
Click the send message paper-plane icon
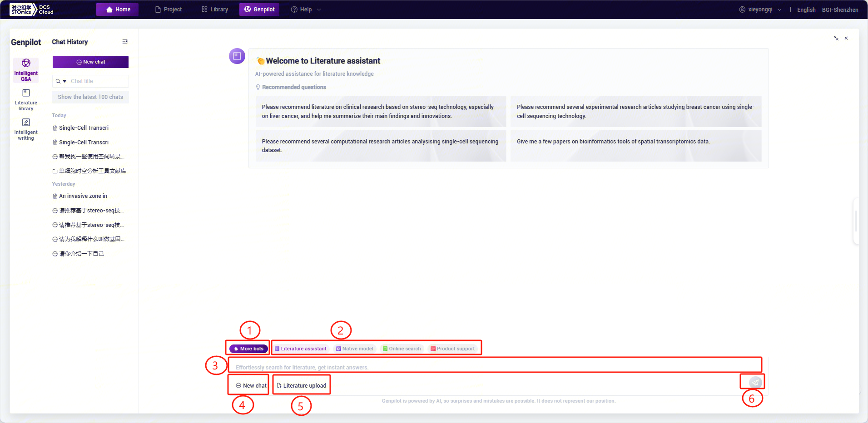pyautogui.click(x=755, y=382)
